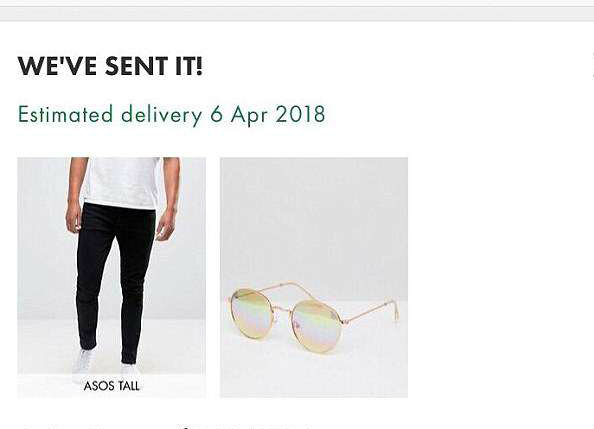
Task: Click the 6 Apr 2018 delivery date
Action: pos(268,114)
